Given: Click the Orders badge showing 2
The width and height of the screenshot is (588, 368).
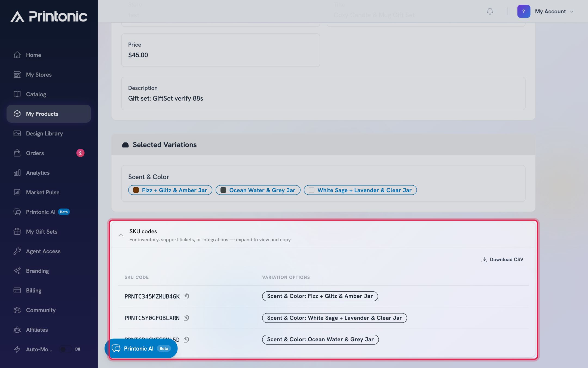Looking at the screenshot, I should pos(80,153).
